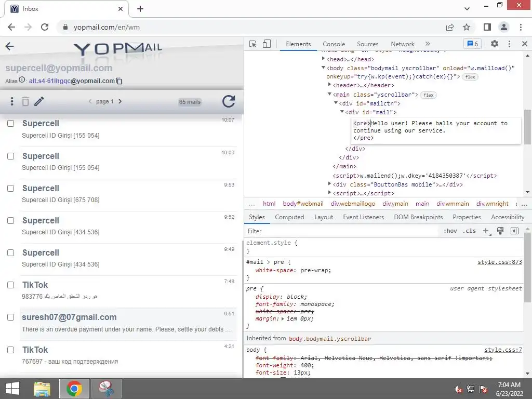The height and width of the screenshot is (399, 532).
Task: Go to previous inbox page arrow
Action: tap(90, 101)
